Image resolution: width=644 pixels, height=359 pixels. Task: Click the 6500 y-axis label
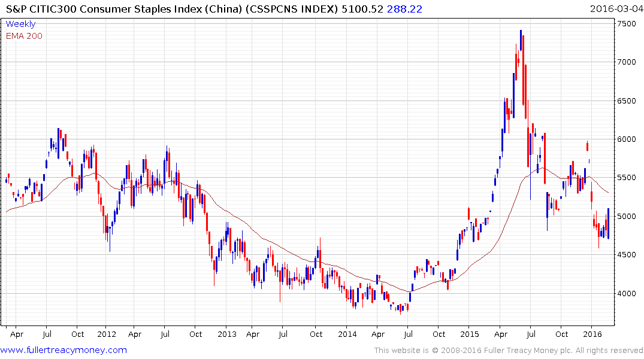[x=627, y=101]
